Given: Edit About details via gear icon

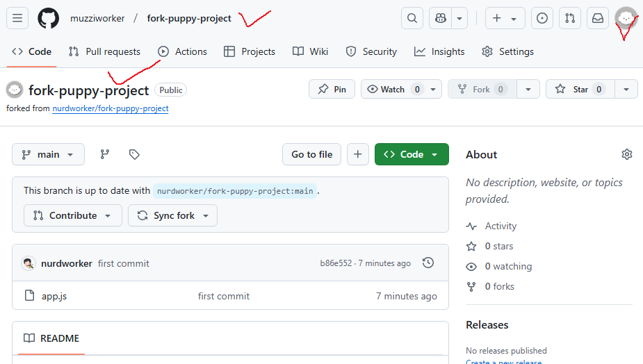Looking at the screenshot, I should [x=626, y=154].
